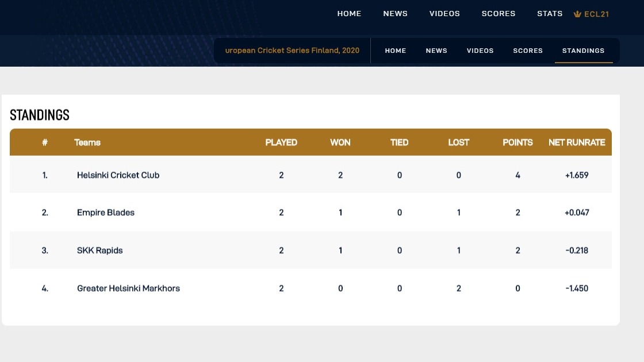The width and height of the screenshot is (644, 362).
Task: Switch to the series VIDEOS tab
Action: (480, 51)
